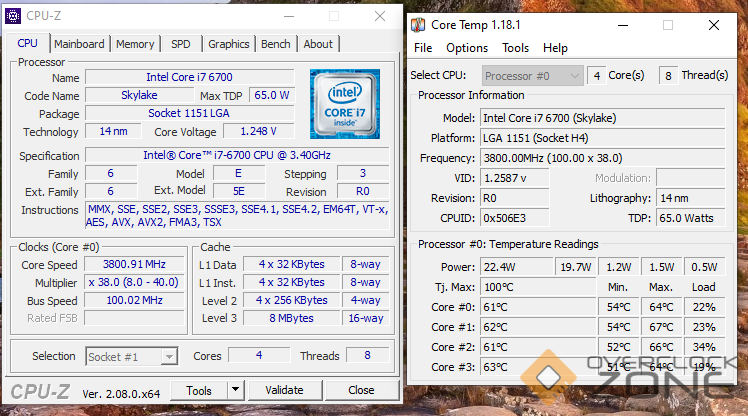Viewport: 748px width, 416px height.
Task: Click the Technology value '14 nm' in CPU-Z
Action: pyautogui.click(x=113, y=131)
